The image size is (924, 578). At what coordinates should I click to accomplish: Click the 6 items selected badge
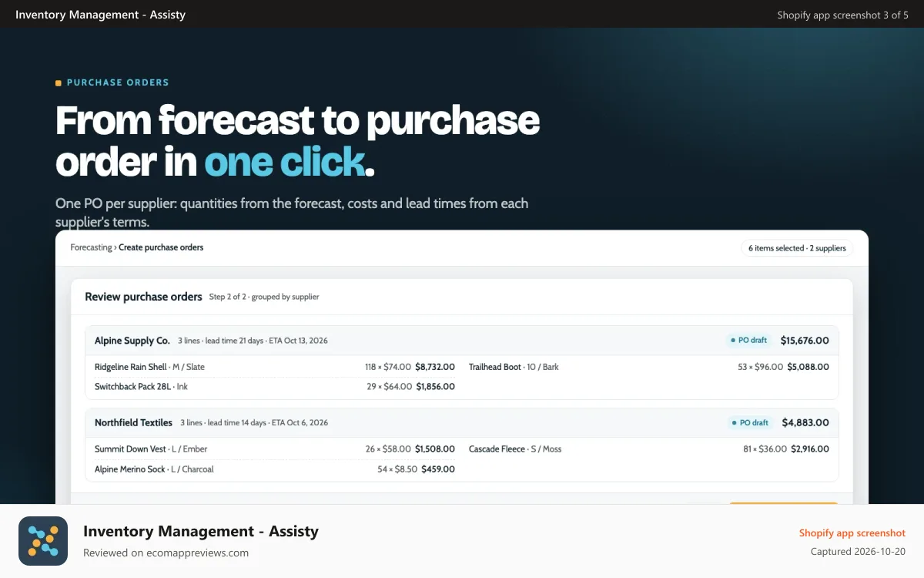(797, 248)
